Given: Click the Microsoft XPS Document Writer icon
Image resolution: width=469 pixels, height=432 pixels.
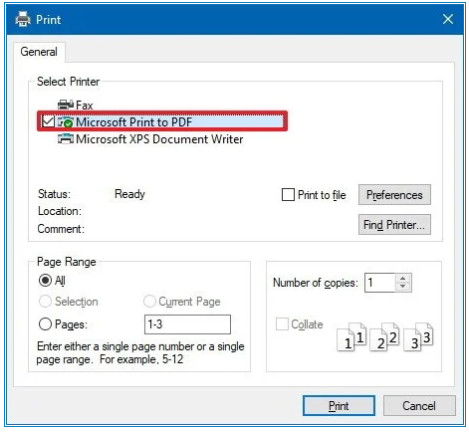Looking at the screenshot, I should [66, 139].
